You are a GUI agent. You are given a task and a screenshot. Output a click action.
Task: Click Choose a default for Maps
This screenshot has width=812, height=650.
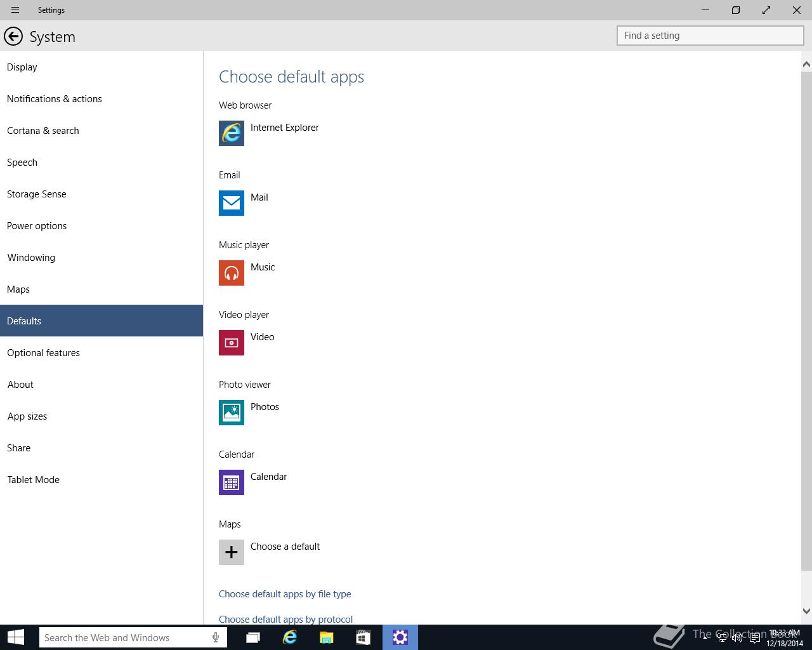(285, 547)
